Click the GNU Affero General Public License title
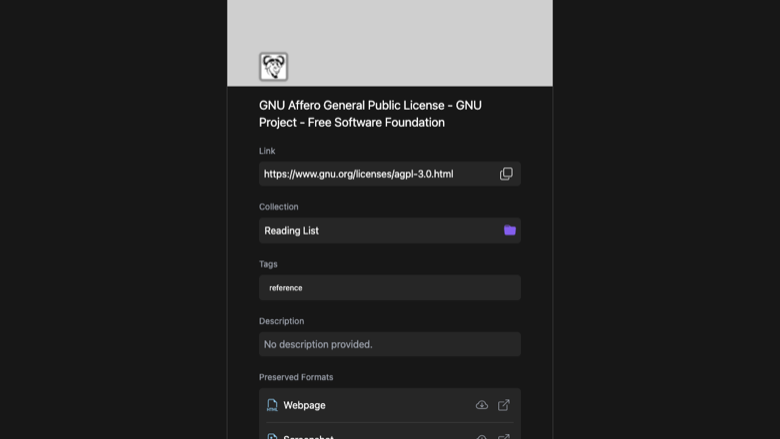This screenshot has width=780, height=439. point(370,114)
